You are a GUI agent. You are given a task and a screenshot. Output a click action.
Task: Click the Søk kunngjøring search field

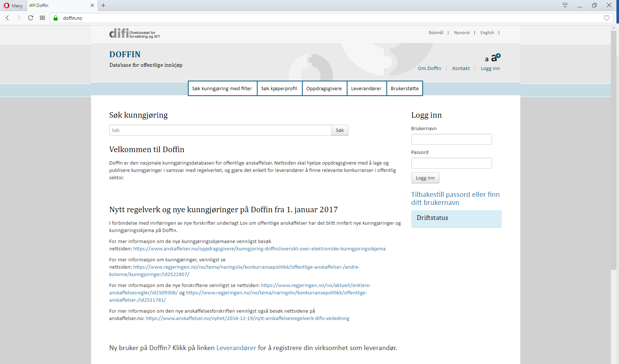coord(220,130)
